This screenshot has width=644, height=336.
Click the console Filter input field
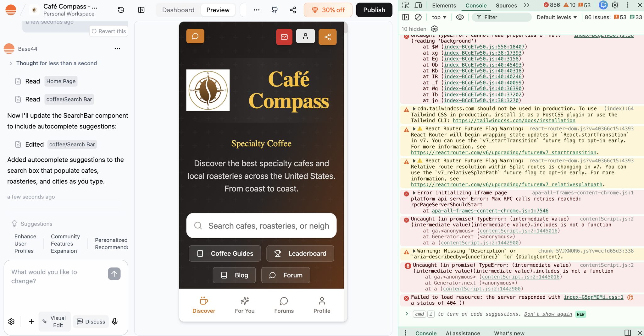point(502,17)
